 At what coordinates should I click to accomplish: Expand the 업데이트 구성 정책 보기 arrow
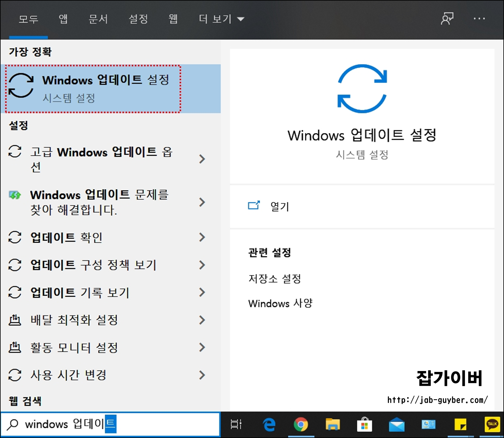[202, 265]
